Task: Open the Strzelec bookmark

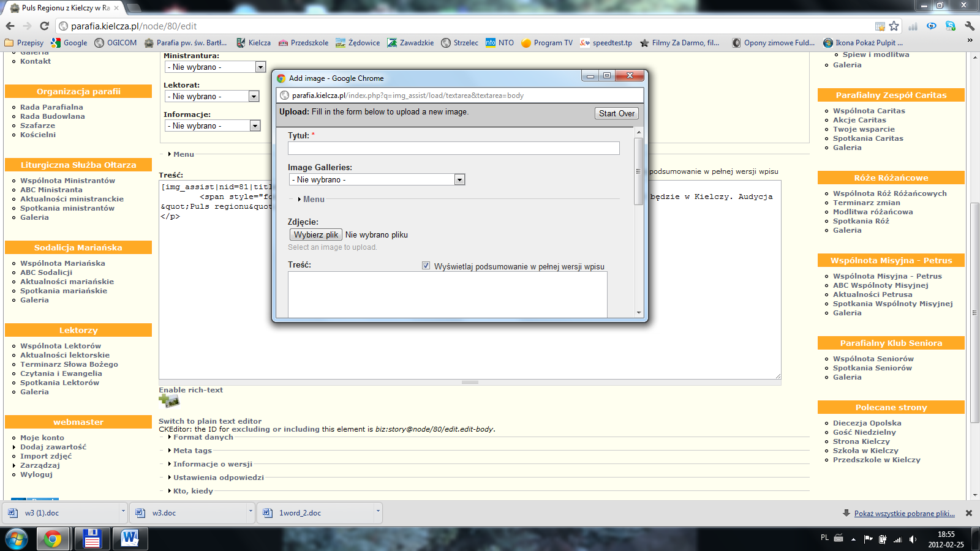Action: point(459,43)
